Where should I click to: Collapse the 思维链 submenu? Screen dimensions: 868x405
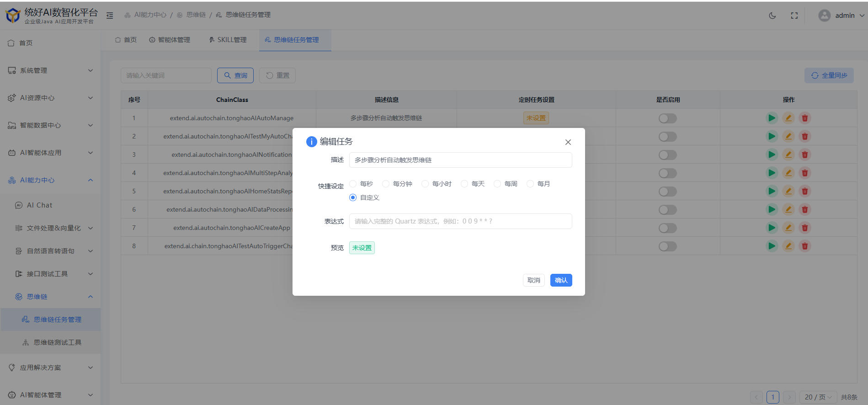[50, 297]
